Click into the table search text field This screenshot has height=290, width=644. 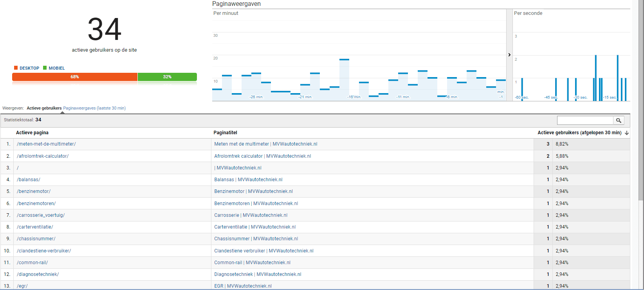[585, 121]
